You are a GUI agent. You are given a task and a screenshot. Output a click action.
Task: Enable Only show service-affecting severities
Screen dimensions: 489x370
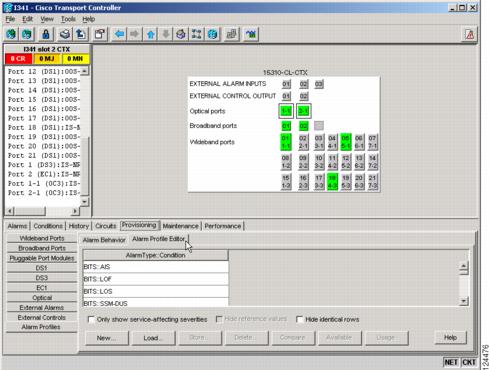[x=91, y=319]
